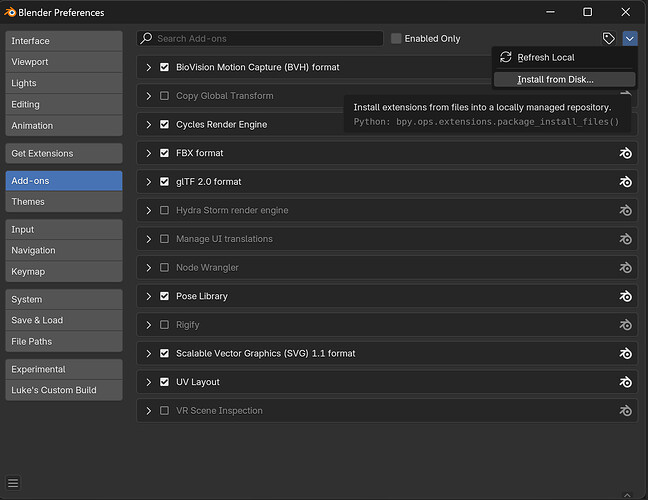
Task: Toggle the Enabled Only filter checkbox
Action: tap(396, 38)
